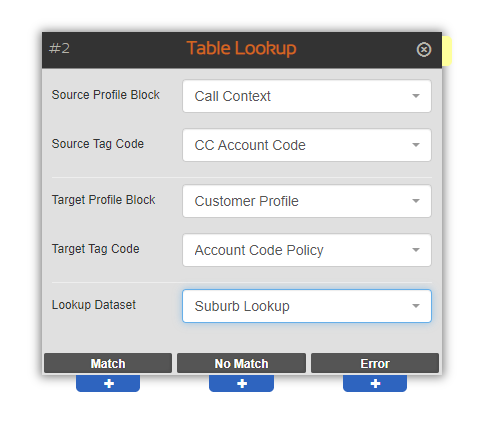Select the Match output button
This screenshot has height=437, width=499.
[108, 363]
